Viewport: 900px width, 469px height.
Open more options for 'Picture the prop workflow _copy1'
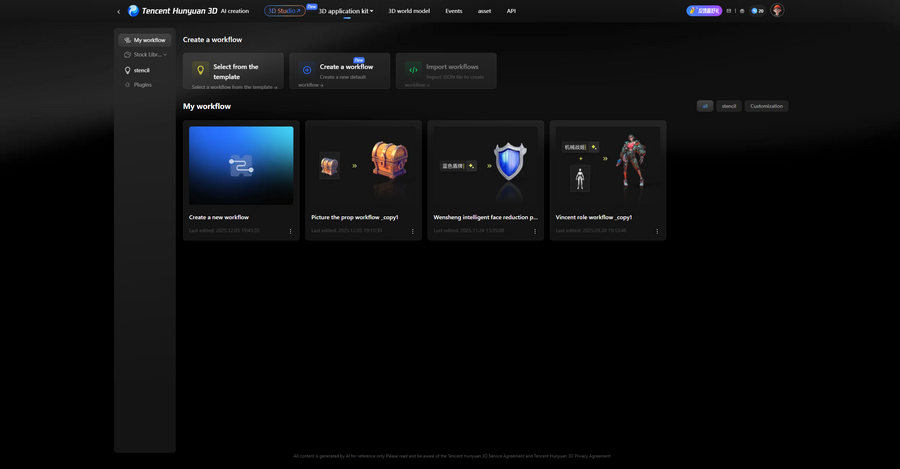tap(413, 231)
